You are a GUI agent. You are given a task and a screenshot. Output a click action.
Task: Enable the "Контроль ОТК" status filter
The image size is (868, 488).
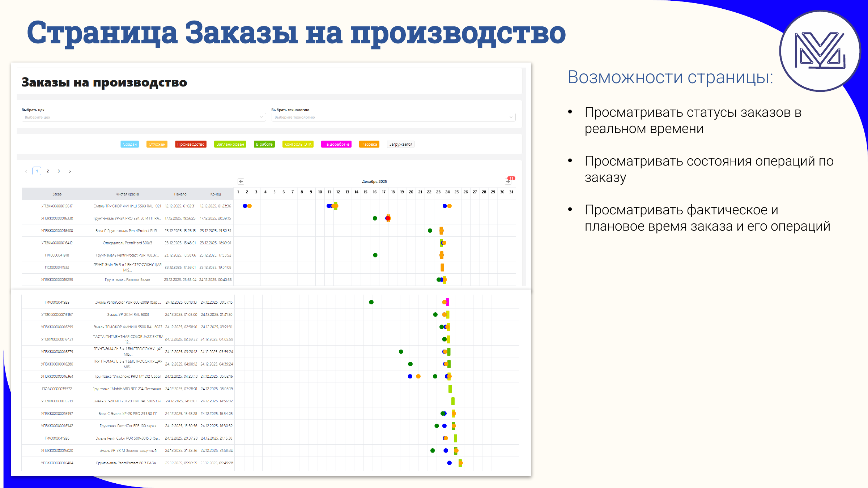pyautogui.click(x=298, y=144)
